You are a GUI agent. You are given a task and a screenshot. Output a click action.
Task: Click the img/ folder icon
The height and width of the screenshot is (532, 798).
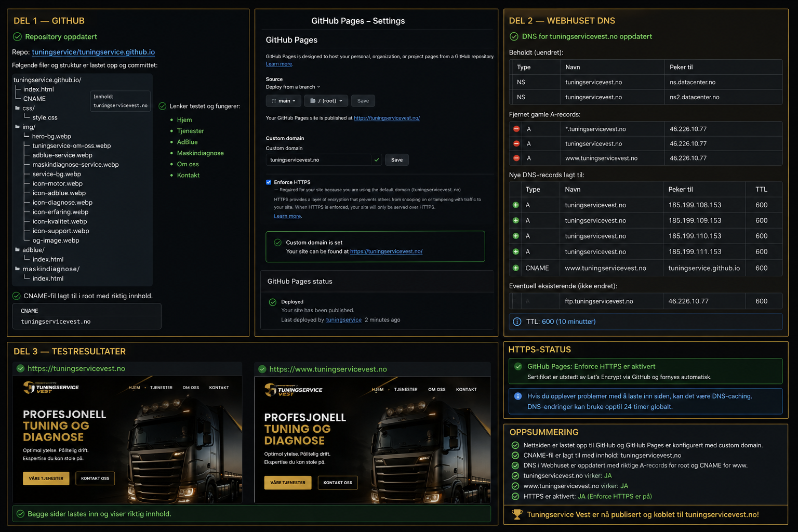17,127
